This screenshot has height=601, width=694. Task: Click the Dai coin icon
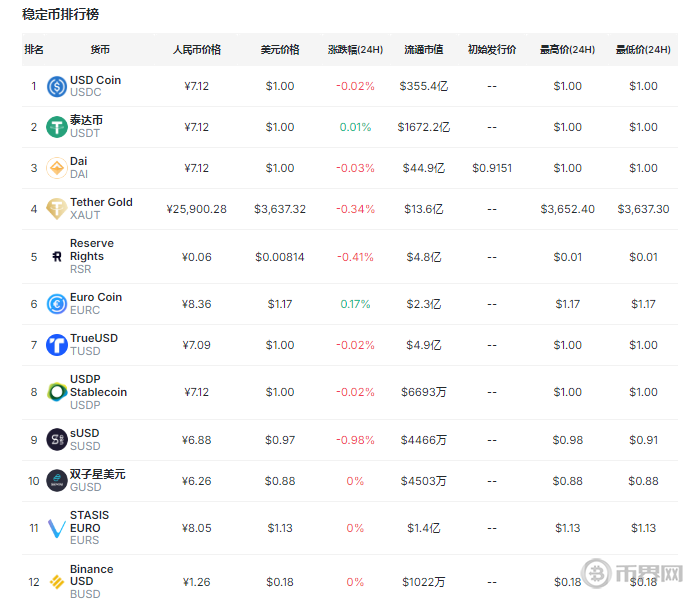pos(56,168)
